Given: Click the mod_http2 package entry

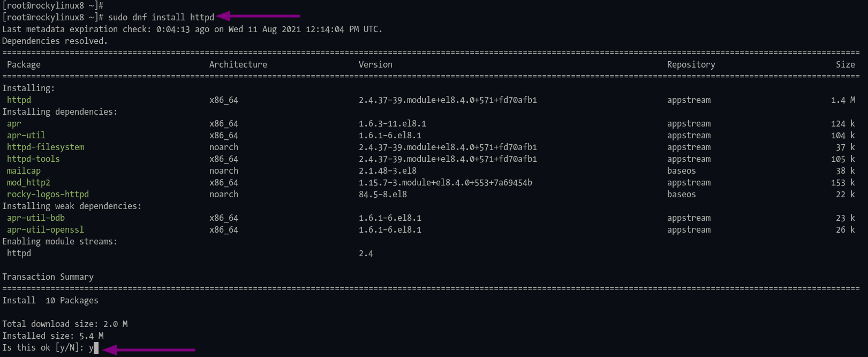Looking at the screenshot, I should point(28,183).
